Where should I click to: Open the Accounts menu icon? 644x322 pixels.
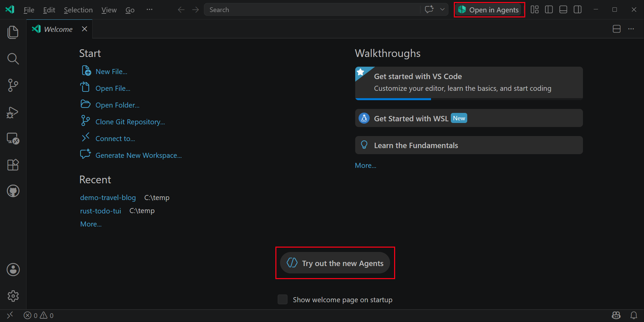coord(13,269)
